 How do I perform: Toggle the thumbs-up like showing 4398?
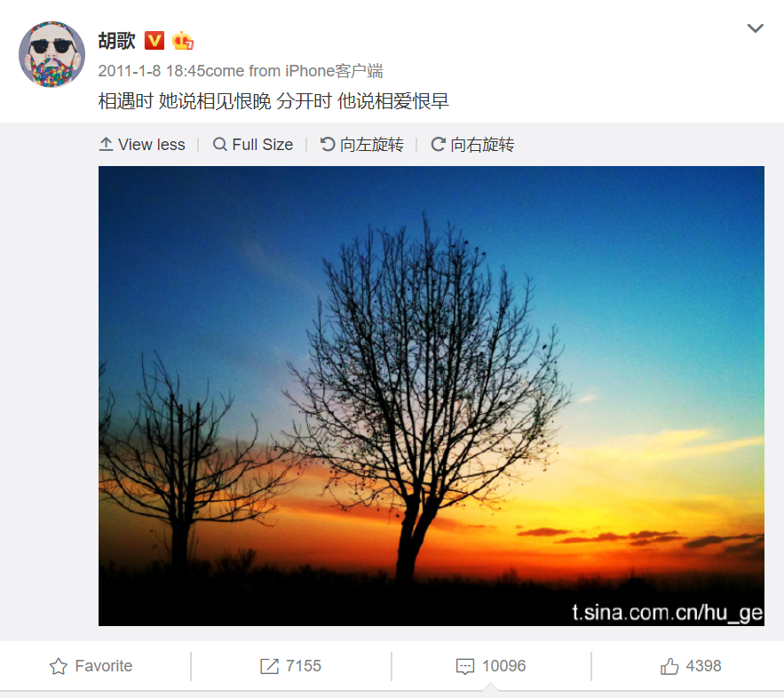point(690,666)
